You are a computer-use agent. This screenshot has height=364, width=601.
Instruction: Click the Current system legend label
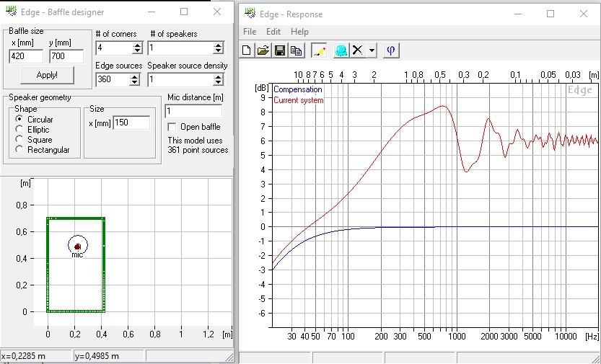(299, 101)
